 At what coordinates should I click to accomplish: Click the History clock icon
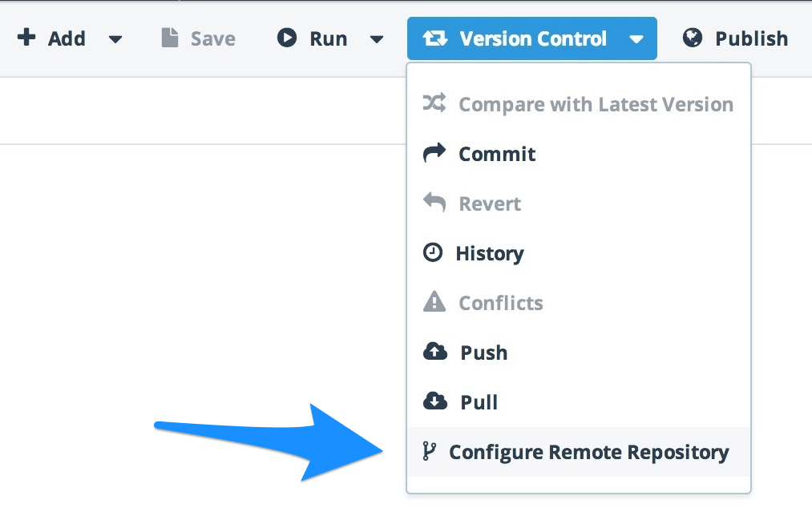(433, 252)
